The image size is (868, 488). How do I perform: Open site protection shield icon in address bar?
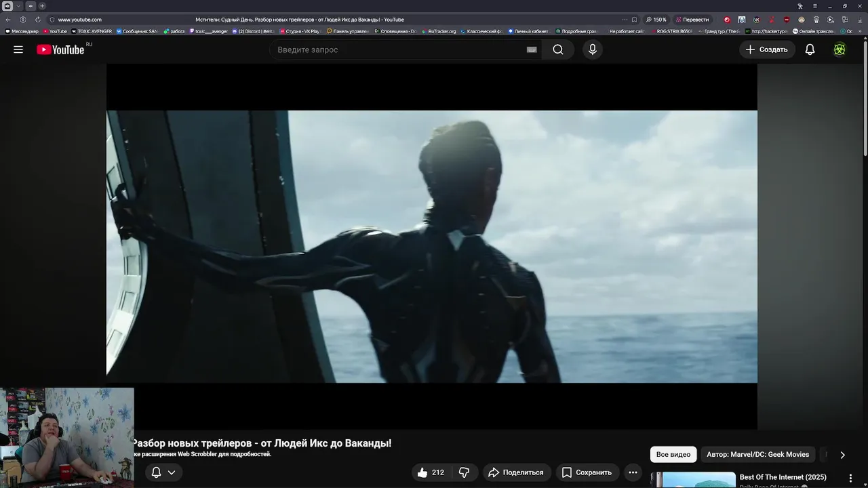tap(52, 20)
